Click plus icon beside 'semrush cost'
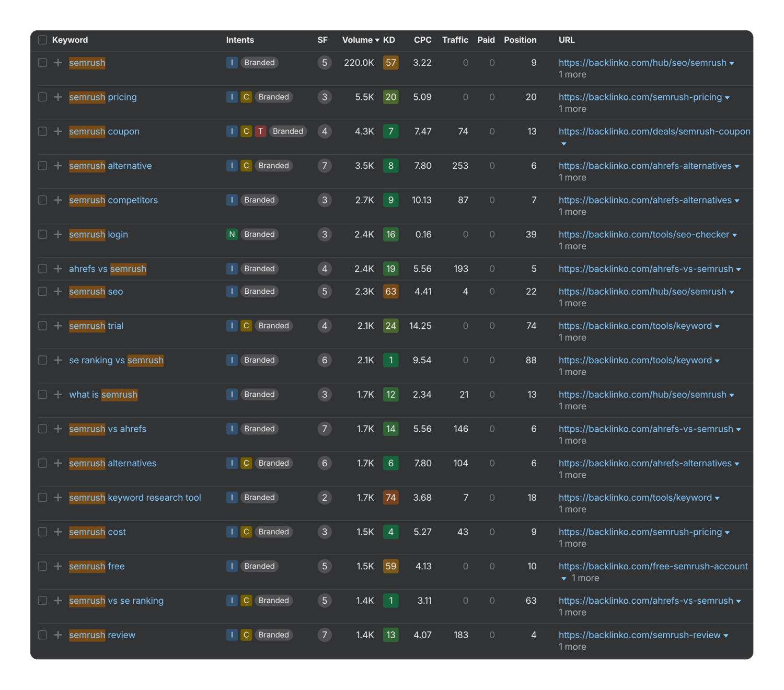The width and height of the screenshot is (784, 690). click(x=58, y=532)
